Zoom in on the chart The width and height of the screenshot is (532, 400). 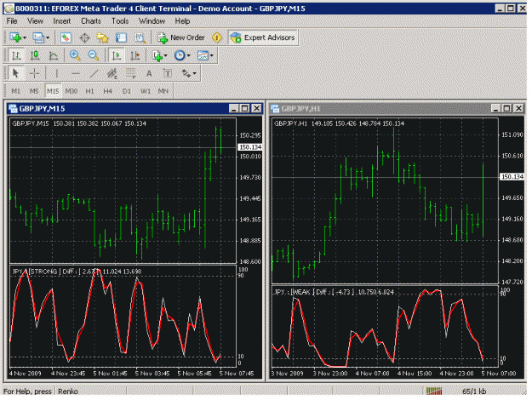75,55
